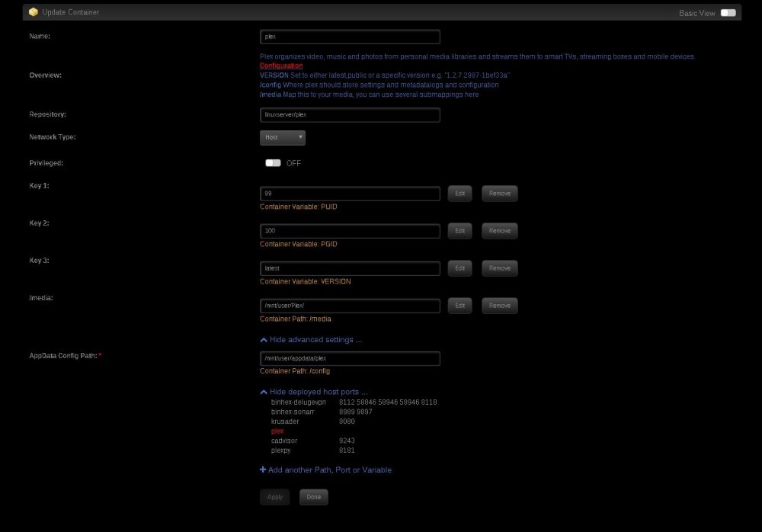Edit the /media path mapping

459,306
